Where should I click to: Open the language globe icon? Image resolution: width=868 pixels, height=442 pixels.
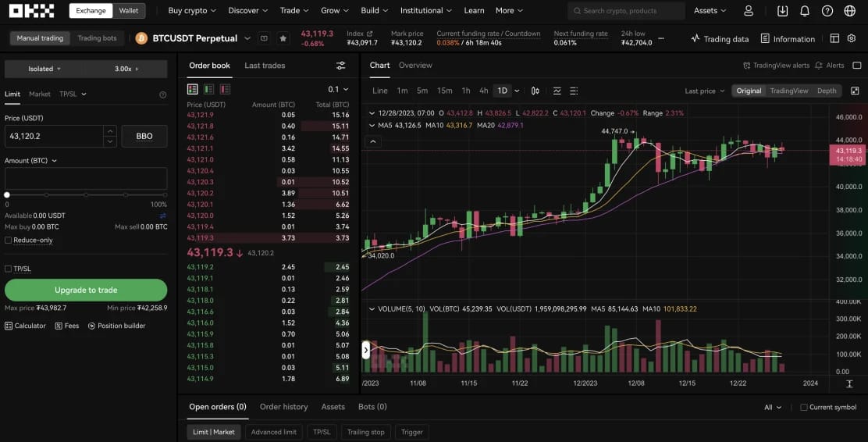(x=850, y=10)
